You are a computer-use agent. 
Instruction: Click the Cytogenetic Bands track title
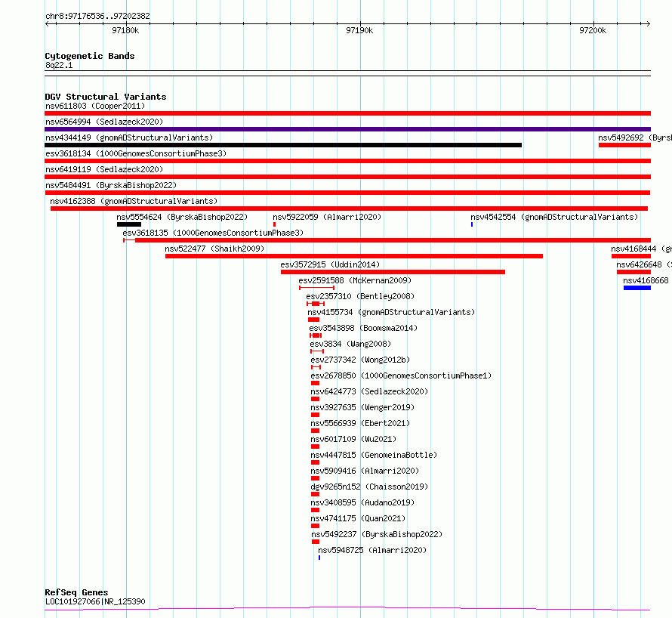point(90,56)
